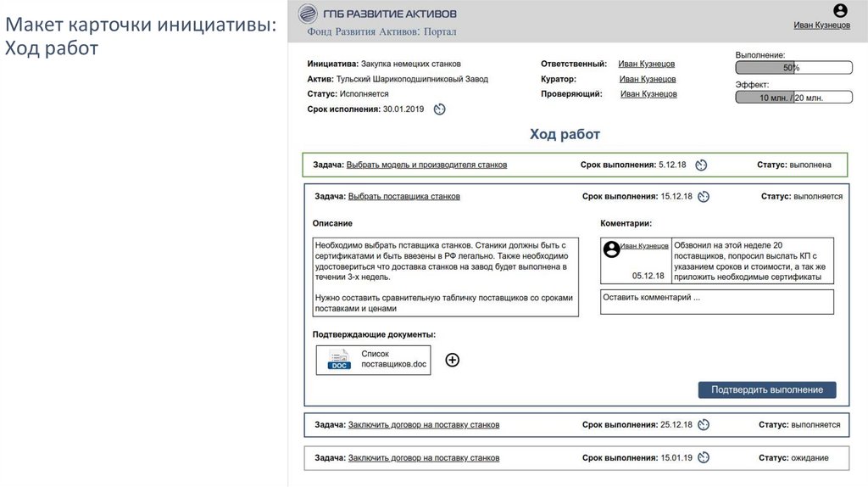Screen dimensions: 868x487
Task: Click the Описание text box
Action: coord(446,277)
